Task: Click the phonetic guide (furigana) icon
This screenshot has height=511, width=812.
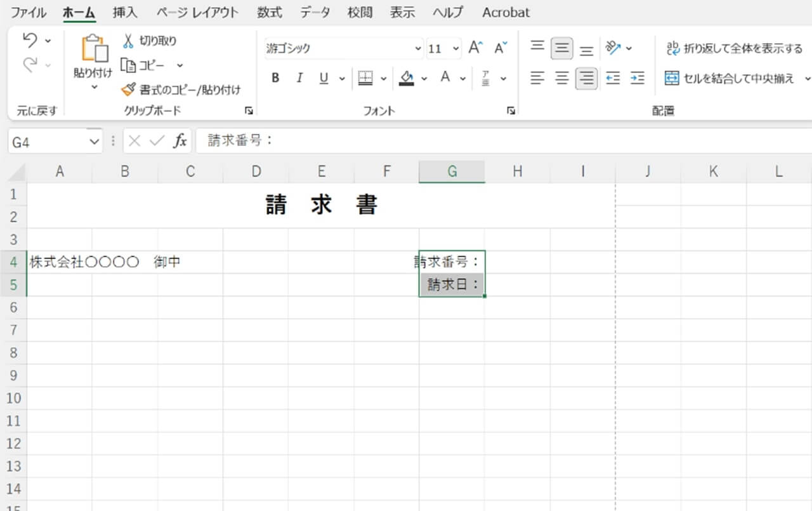Action: point(485,78)
